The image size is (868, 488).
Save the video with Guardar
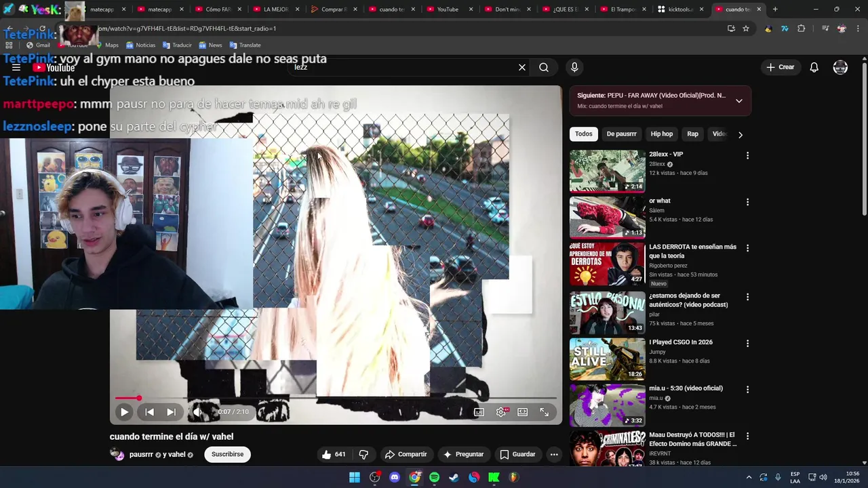point(518,454)
